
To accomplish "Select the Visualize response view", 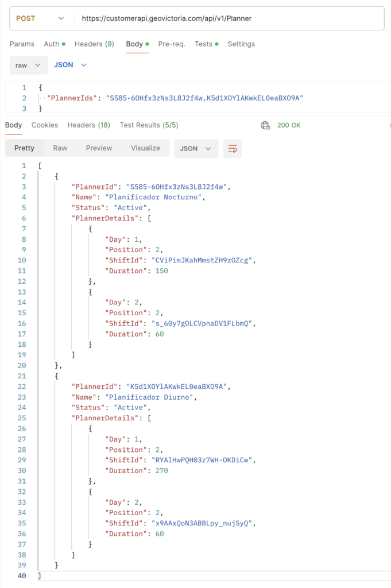I will click(x=145, y=148).
